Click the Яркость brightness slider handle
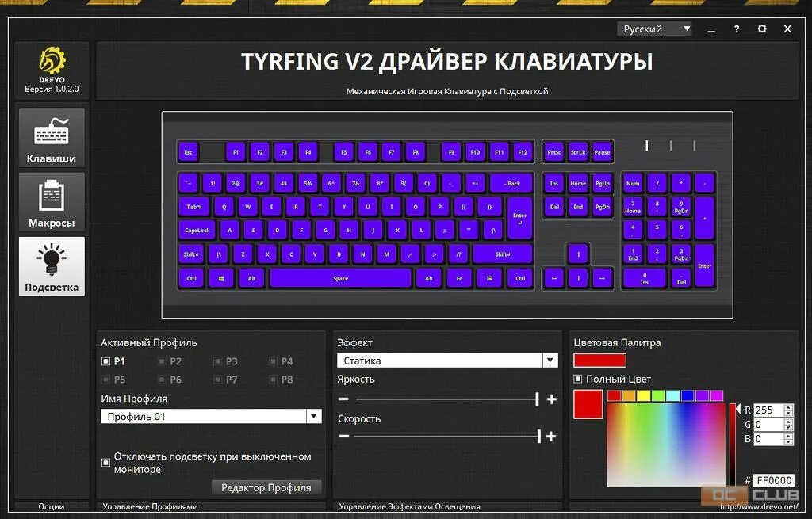The width and height of the screenshot is (812, 519). [x=537, y=399]
